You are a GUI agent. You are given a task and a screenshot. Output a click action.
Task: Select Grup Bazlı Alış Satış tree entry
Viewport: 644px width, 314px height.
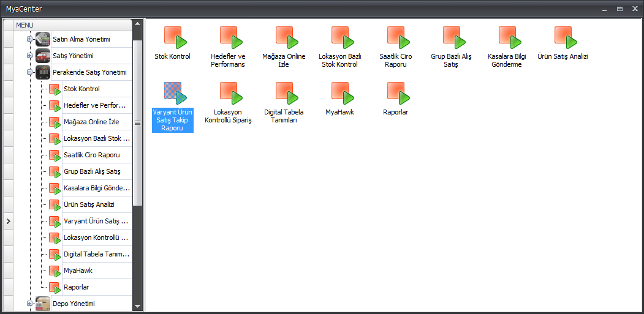click(92, 171)
